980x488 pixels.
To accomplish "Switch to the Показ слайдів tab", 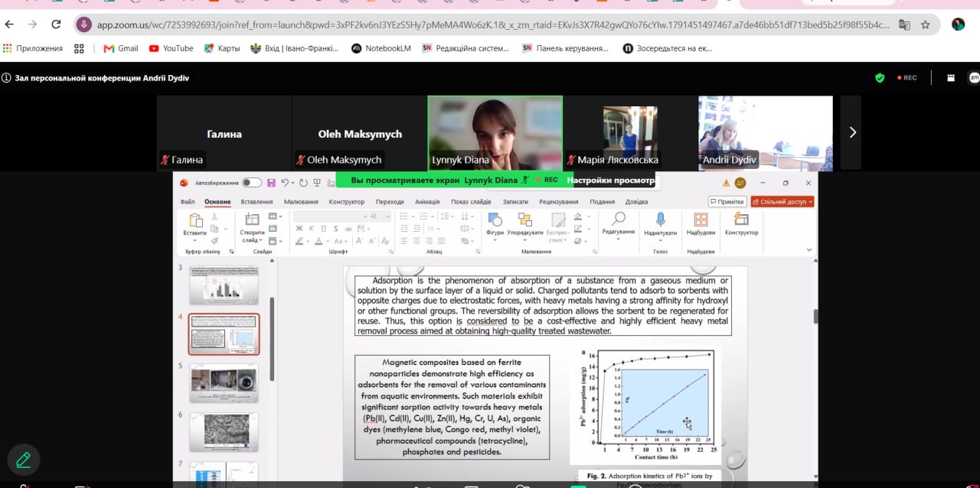I will pyautogui.click(x=471, y=202).
